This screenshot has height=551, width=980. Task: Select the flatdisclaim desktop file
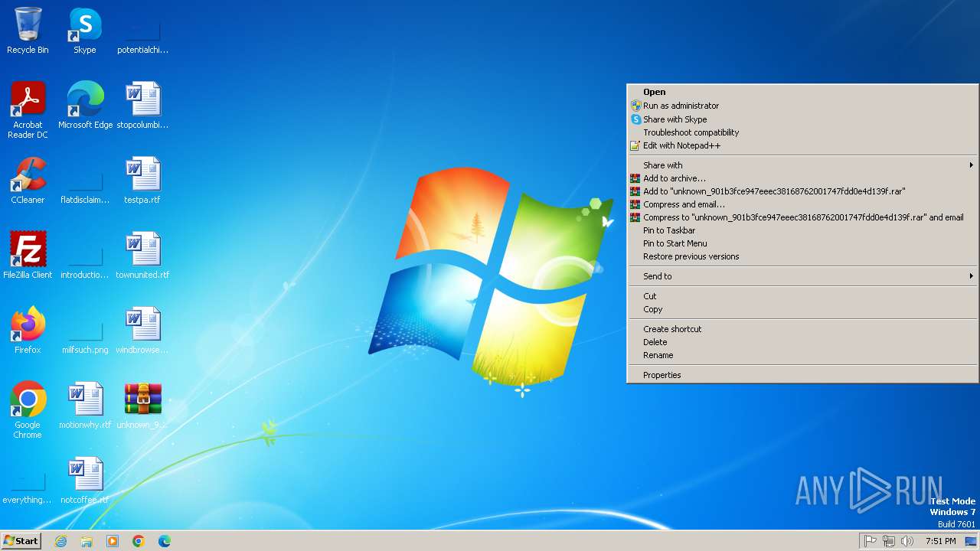(85, 187)
